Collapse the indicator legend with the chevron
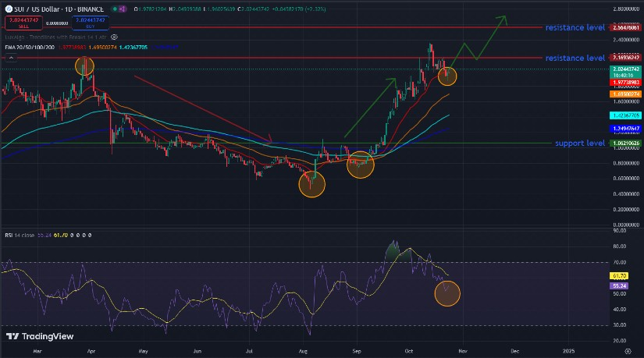 tap(11, 58)
